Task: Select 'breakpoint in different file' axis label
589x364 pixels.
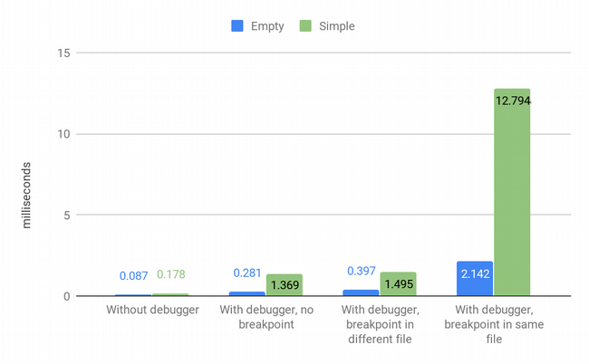Action: tap(380, 325)
